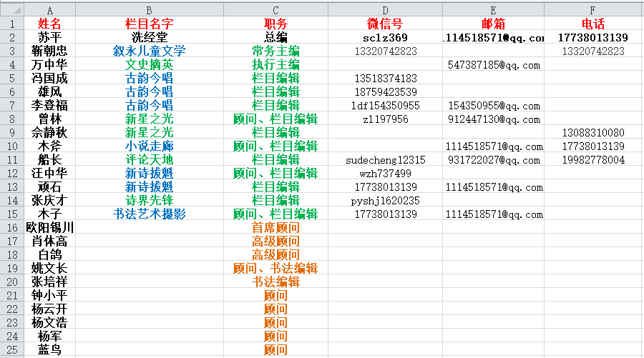Select the sclz369 WeChat ID cell
Viewport: 644px width, 358px height.
point(385,37)
